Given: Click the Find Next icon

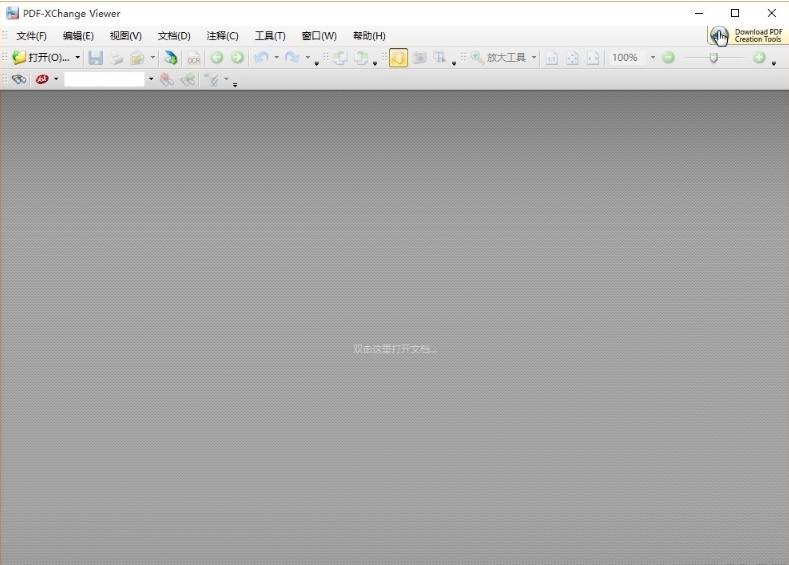Looking at the screenshot, I should tap(188, 79).
